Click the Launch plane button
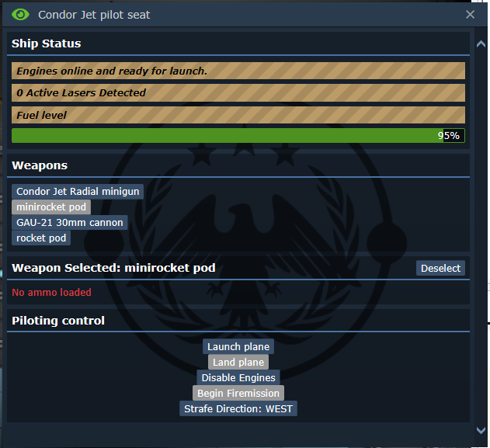Image resolution: width=490 pixels, height=448 pixels. (x=238, y=346)
